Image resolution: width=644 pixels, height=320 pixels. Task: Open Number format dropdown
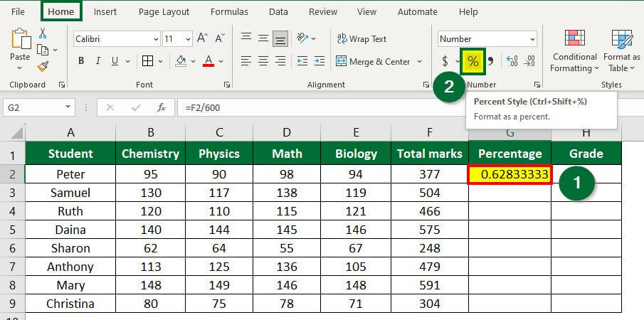coord(532,39)
